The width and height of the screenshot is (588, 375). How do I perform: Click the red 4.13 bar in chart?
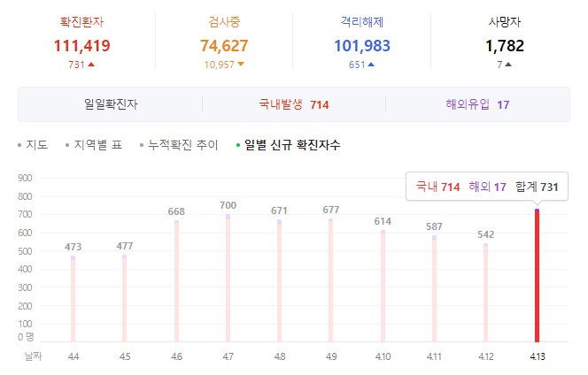point(537,275)
